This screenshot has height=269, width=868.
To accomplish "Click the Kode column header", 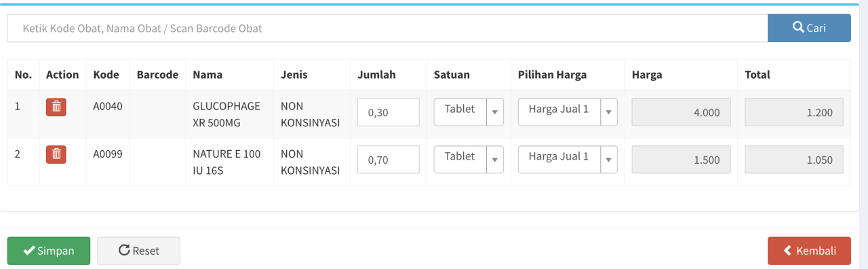I will [x=106, y=75].
